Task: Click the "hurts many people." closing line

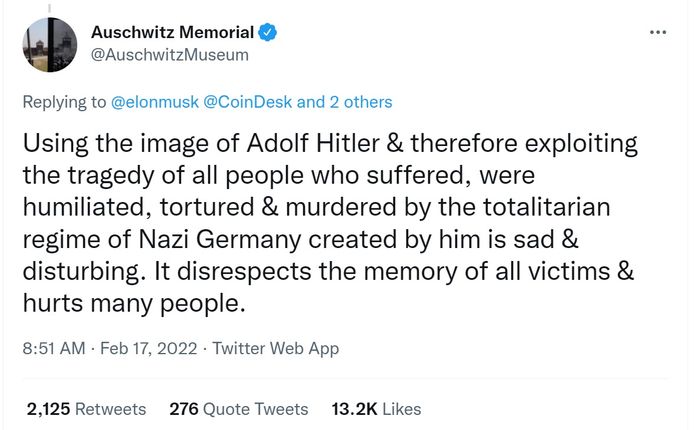Action: click(x=134, y=304)
